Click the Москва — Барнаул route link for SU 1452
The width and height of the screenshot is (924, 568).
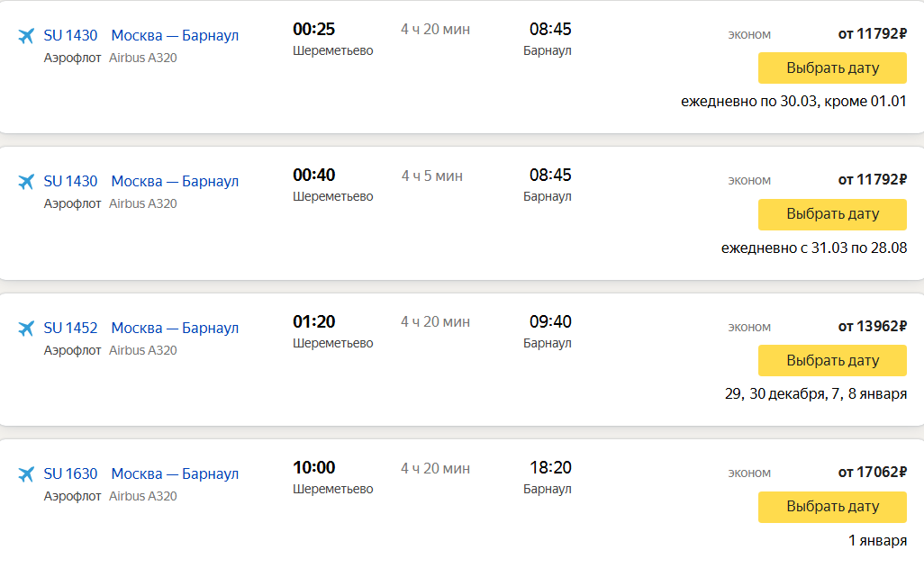coord(175,328)
